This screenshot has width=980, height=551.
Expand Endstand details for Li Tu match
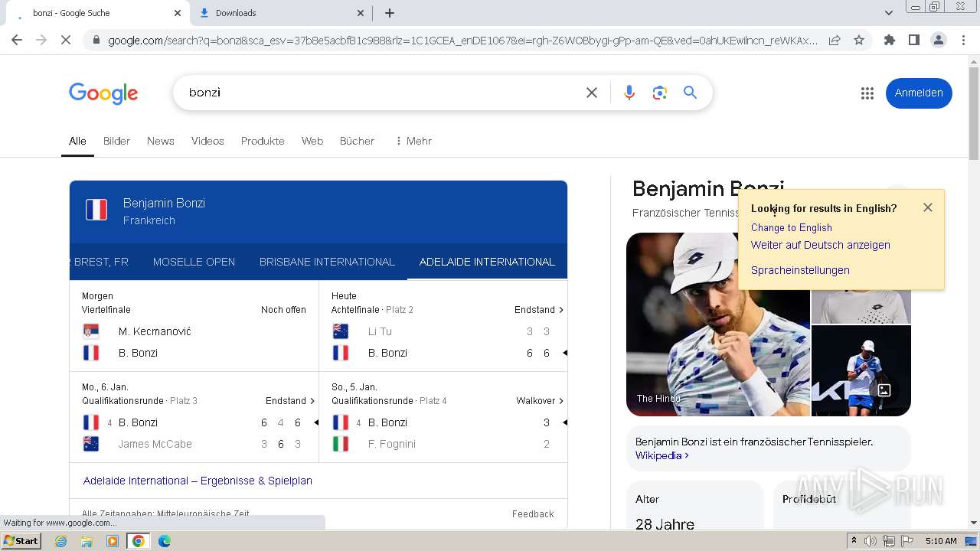[x=539, y=310]
